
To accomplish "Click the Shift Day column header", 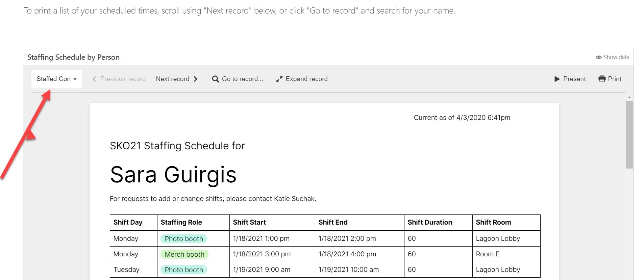I will [134, 223].
